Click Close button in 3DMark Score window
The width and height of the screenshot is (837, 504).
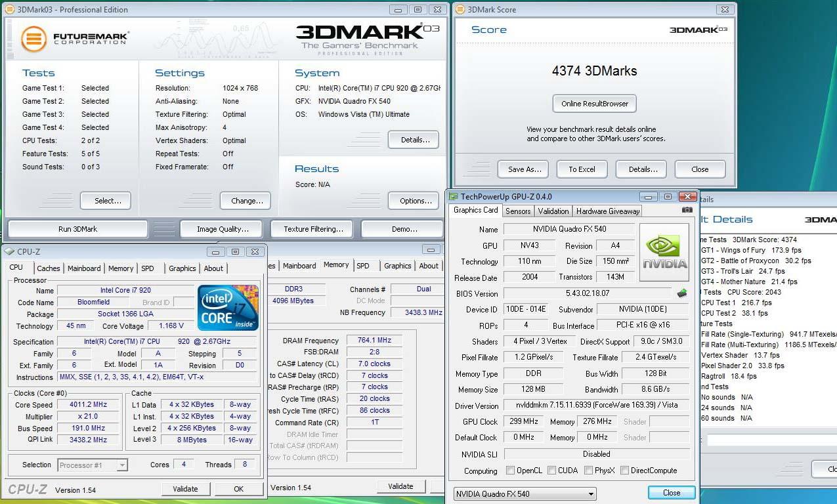pyautogui.click(x=700, y=169)
